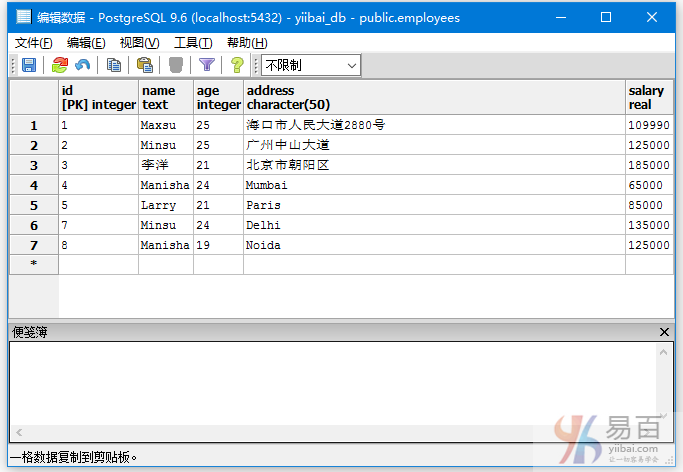This screenshot has height=472, width=683.
Task: Click the Undo arrow icon
Action: pyautogui.click(x=83, y=65)
